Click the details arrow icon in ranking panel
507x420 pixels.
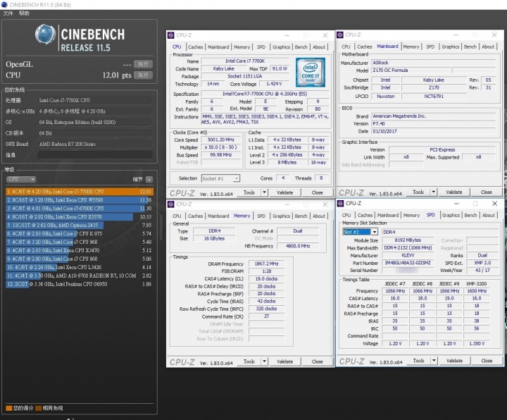(x=149, y=179)
